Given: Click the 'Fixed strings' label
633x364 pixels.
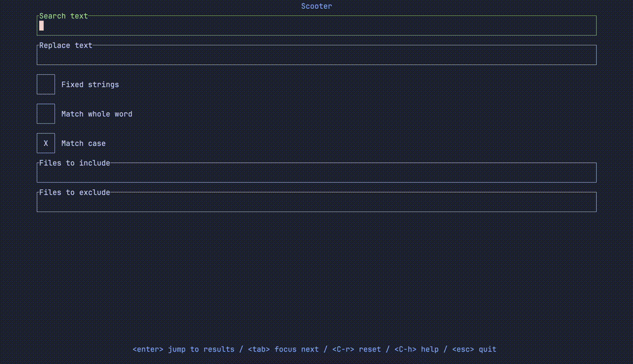Looking at the screenshot, I should [90, 84].
